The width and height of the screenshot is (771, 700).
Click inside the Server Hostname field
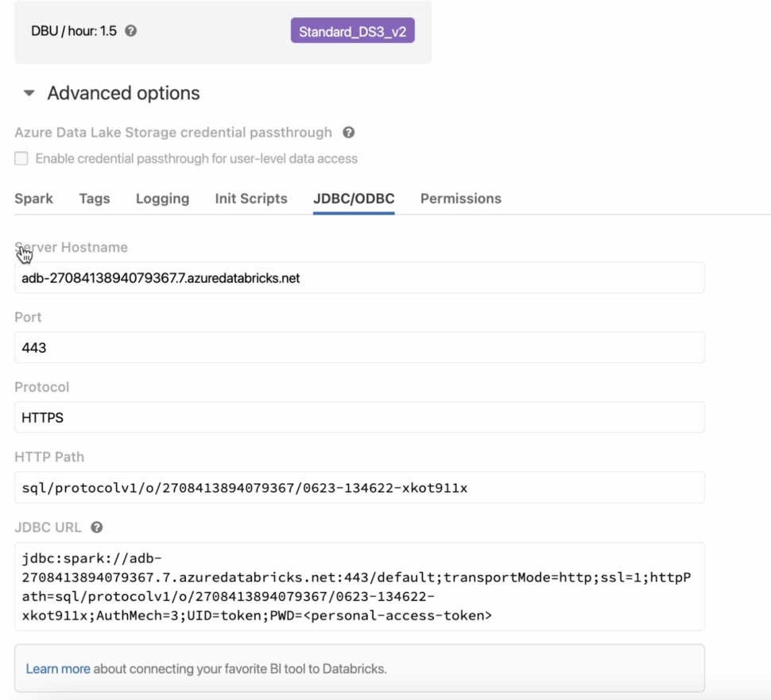click(359, 278)
